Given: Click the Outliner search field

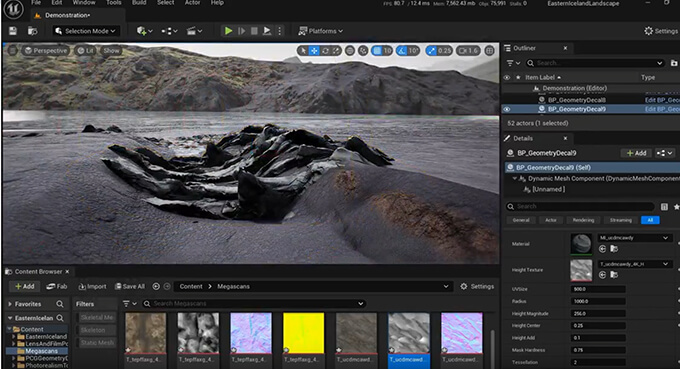Looking at the screenshot, I should pyautogui.click(x=595, y=63).
